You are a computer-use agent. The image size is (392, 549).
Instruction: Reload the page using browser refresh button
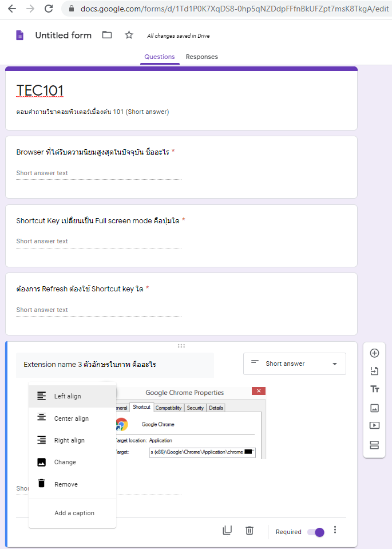point(49,9)
